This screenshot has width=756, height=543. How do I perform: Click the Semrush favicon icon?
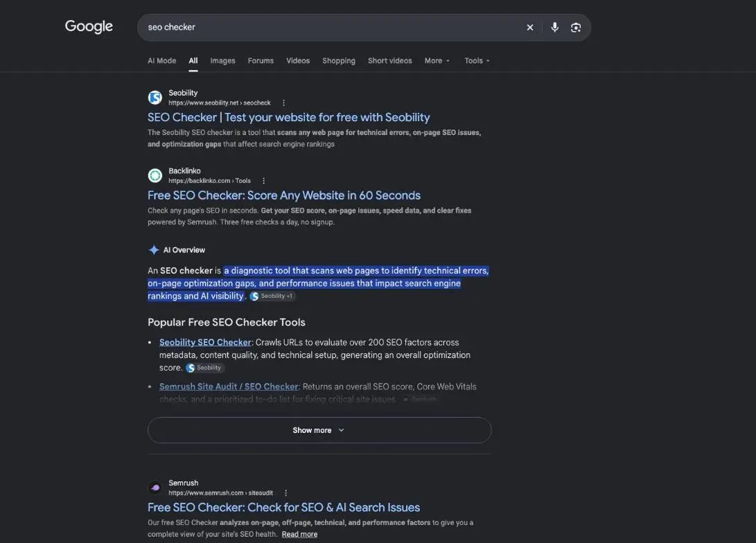pyautogui.click(x=155, y=488)
